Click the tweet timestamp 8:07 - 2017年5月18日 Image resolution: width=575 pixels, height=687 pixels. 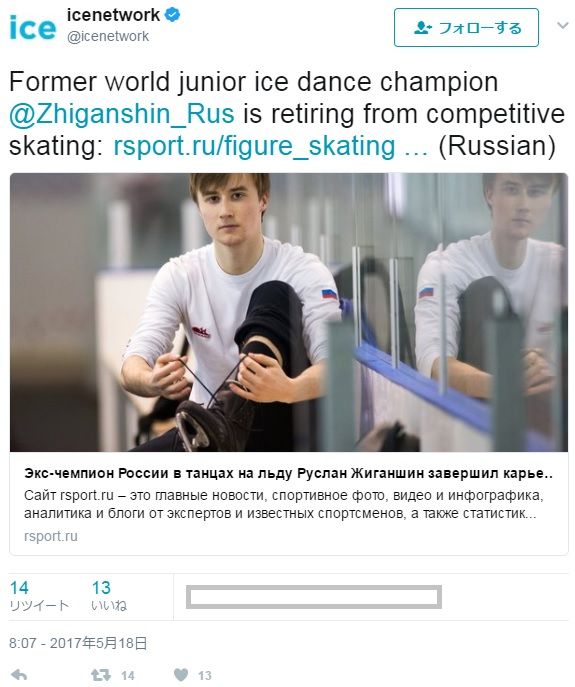pos(78,643)
